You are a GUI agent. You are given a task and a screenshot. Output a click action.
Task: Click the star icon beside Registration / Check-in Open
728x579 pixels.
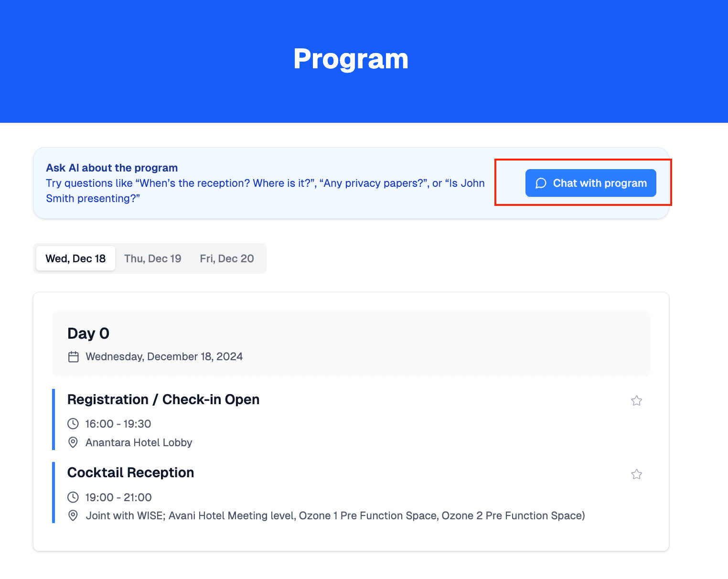pos(636,401)
